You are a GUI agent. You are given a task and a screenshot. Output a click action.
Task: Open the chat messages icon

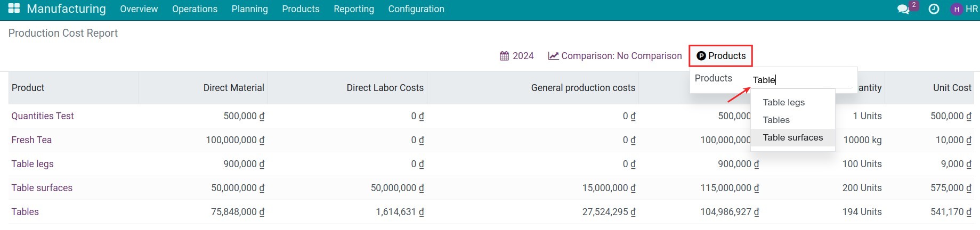tap(903, 9)
